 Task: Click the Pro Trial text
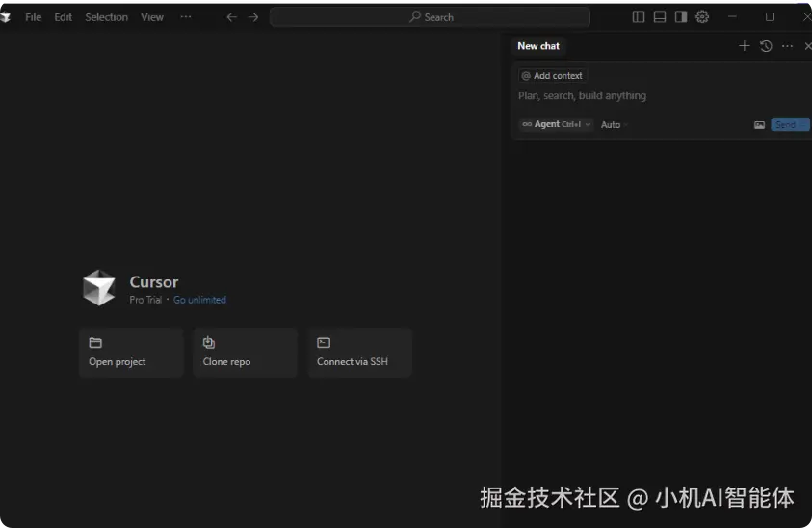(x=145, y=300)
